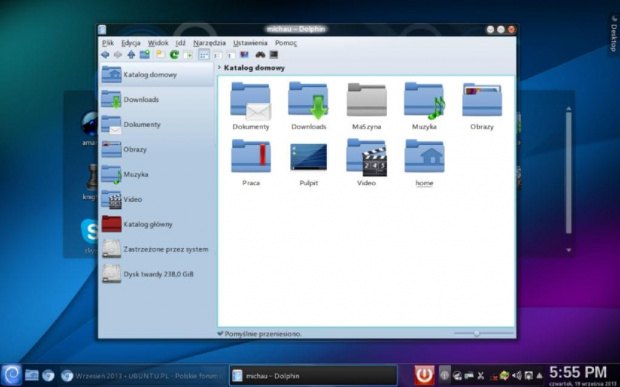Image resolution: width=620 pixels, height=387 pixels.
Task: Toggle file previews icon in toolbar
Action: (244, 55)
